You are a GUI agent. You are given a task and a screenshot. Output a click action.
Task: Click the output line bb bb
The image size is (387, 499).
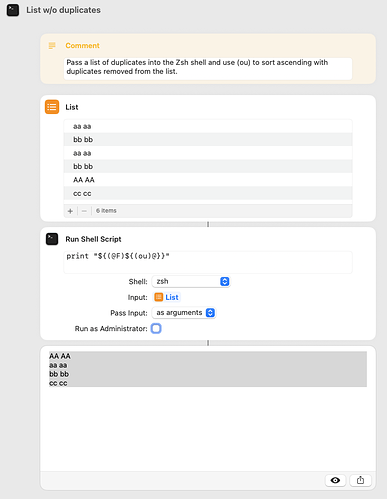coord(59,374)
